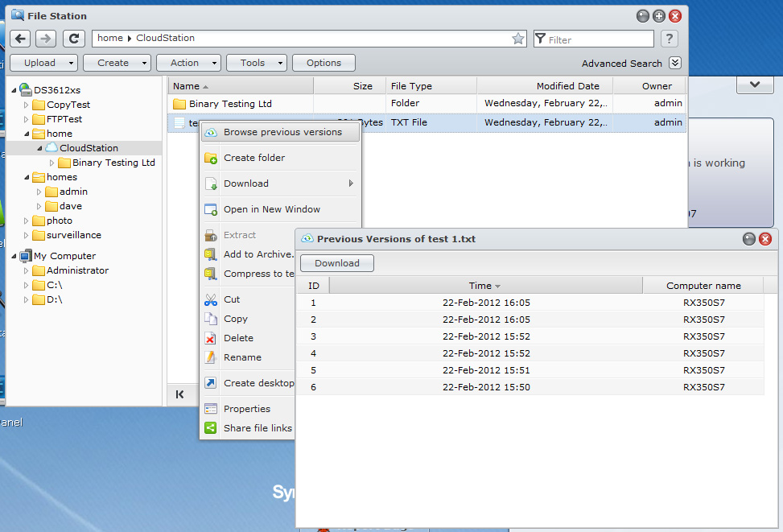Viewport: 783px width, 532px height.
Task: Select version ID 1 row
Action: pos(530,303)
